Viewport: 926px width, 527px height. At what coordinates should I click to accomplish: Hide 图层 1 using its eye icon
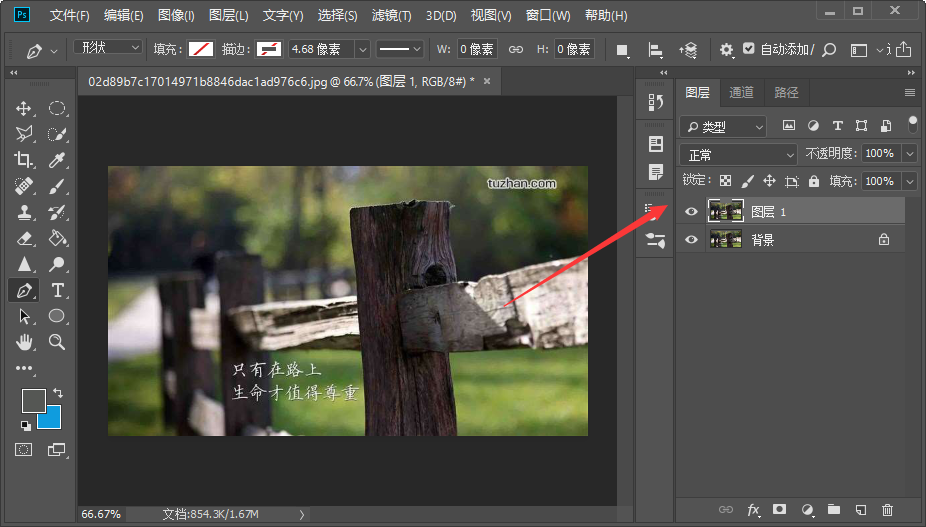click(690, 212)
